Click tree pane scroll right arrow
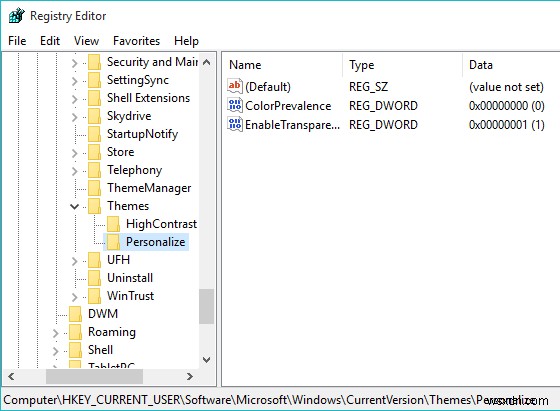Image resolution: width=560 pixels, height=411 pixels. 190,376
